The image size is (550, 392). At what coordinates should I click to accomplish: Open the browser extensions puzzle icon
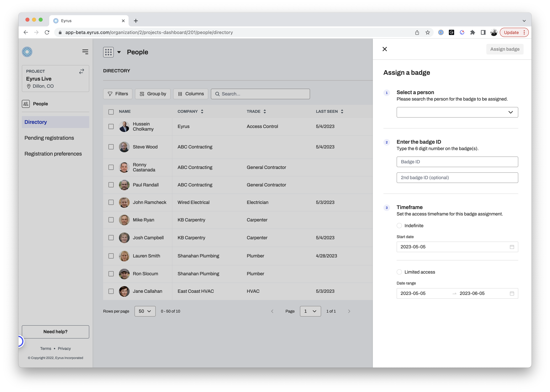pyautogui.click(x=472, y=32)
